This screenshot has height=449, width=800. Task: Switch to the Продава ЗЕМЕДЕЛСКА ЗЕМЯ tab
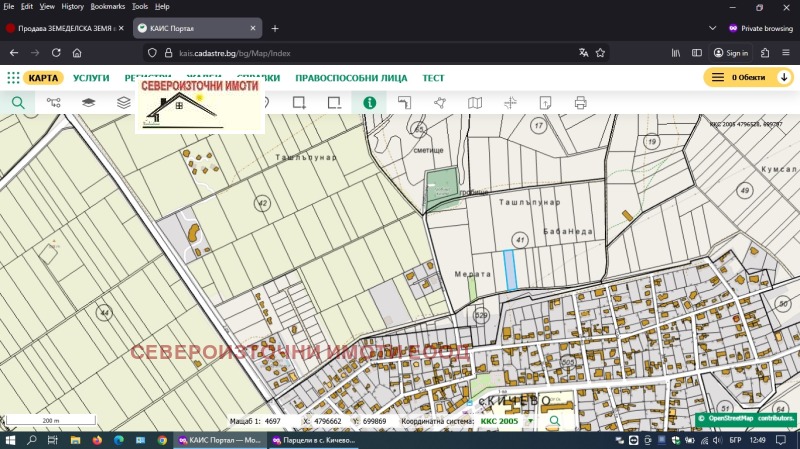(60, 28)
